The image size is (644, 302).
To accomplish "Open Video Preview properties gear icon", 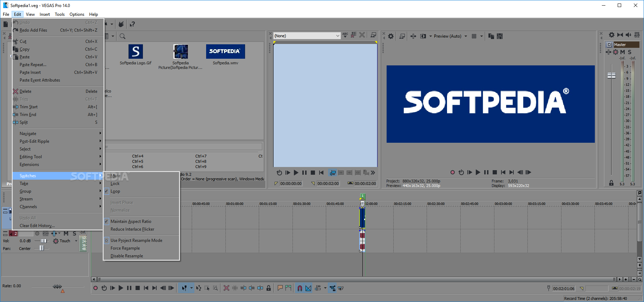I will (x=391, y=36).
